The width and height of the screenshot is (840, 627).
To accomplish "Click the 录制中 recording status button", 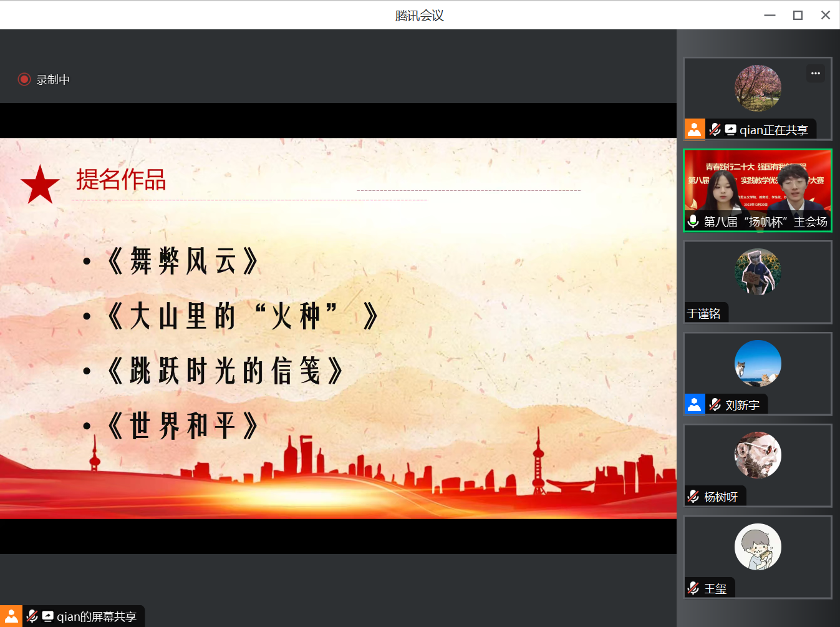I will pos(44,79).
